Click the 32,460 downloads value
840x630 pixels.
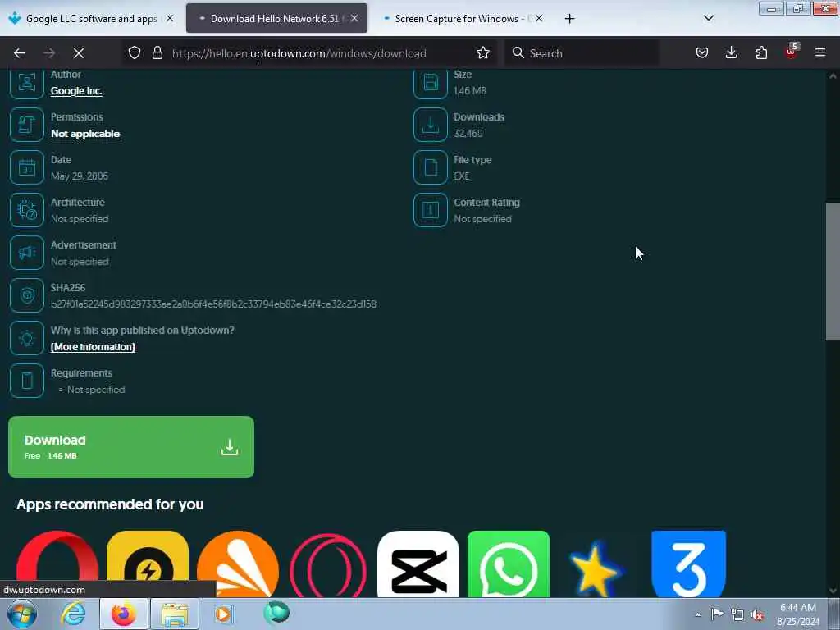pyautogui.click(x=468, y=134)
